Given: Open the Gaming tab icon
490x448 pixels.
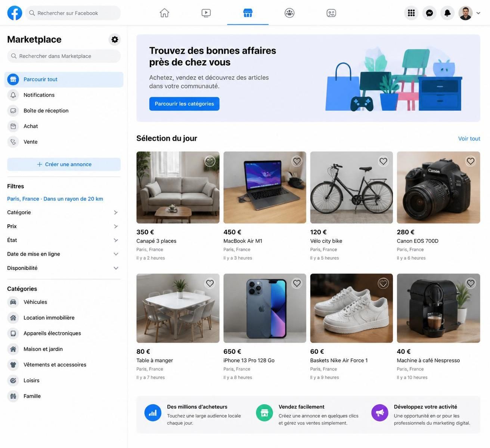Looking at the screenshot, I should [x=331, y=13].
